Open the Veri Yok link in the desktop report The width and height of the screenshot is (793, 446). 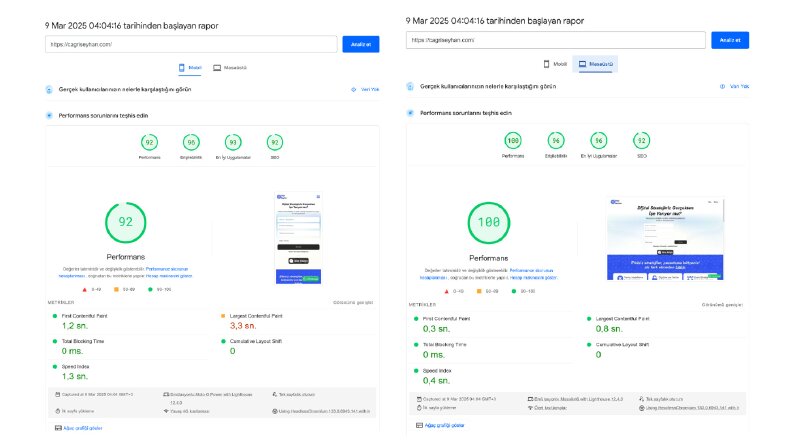click(734, 86)
